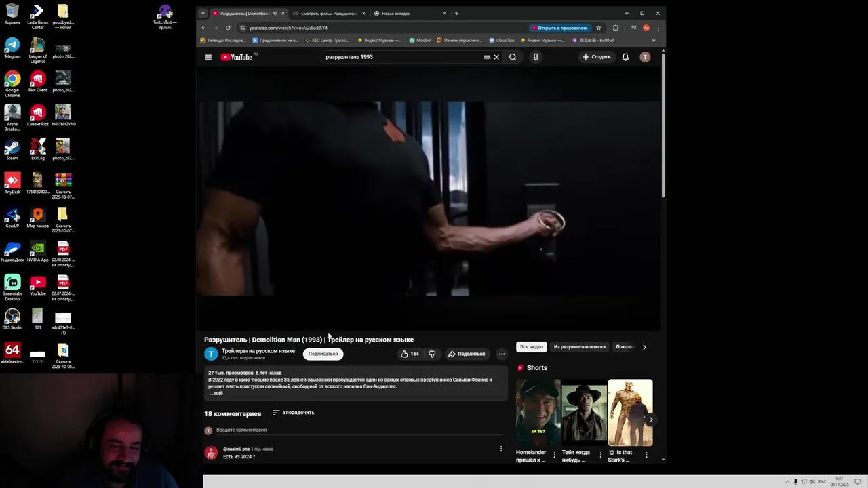The height and width of the screenshot is (488, 868).
Task: Open ExitLag desktop shortcut
Action: [x=38, y=150]
